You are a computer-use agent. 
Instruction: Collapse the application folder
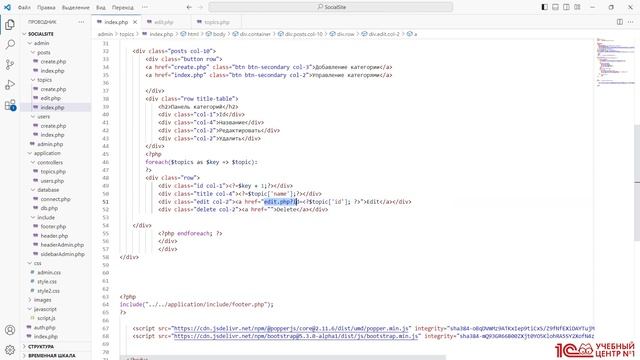coord(47,153)
